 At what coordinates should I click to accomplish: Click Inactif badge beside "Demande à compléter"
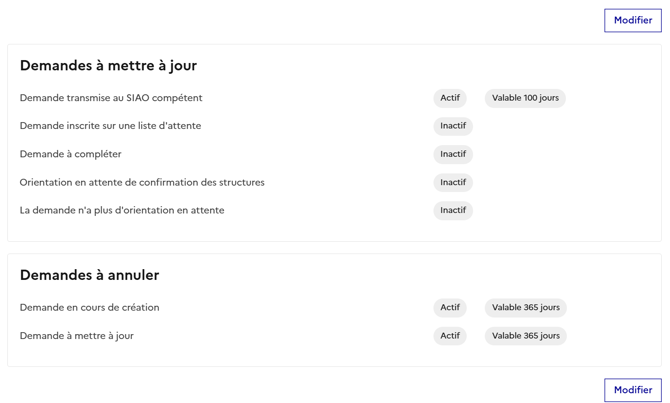453,154
